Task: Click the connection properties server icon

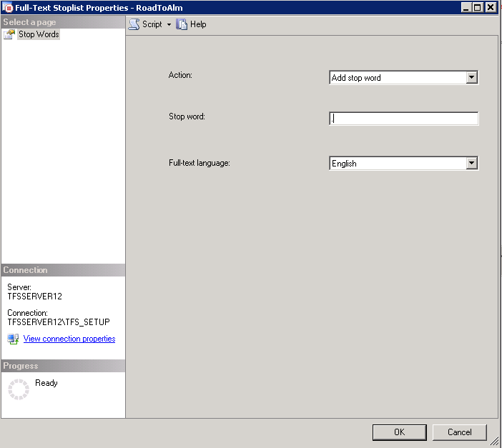Action: pyautogui.click(x=13, y=339)
